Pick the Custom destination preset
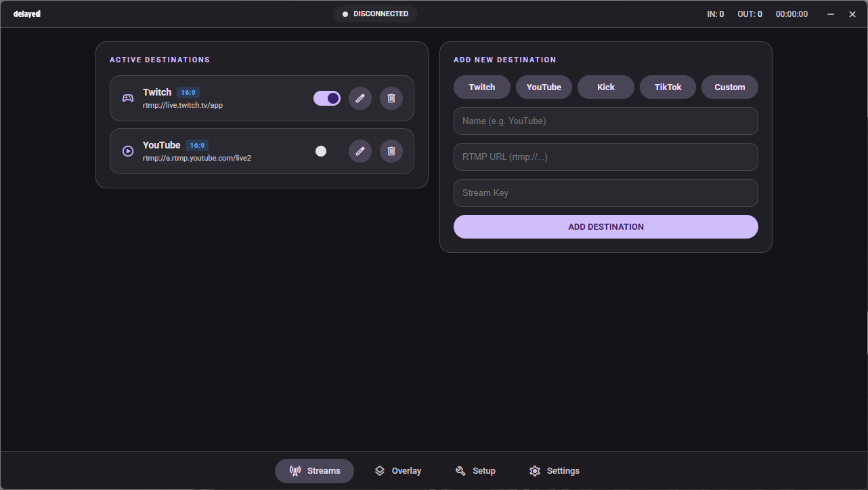 tap(730, 87)
